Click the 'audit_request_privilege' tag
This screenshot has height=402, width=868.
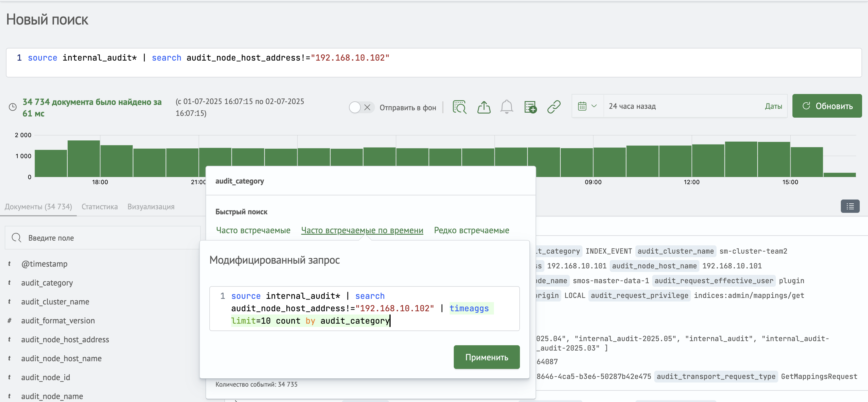pyautogui.click(x=639, y=295)
